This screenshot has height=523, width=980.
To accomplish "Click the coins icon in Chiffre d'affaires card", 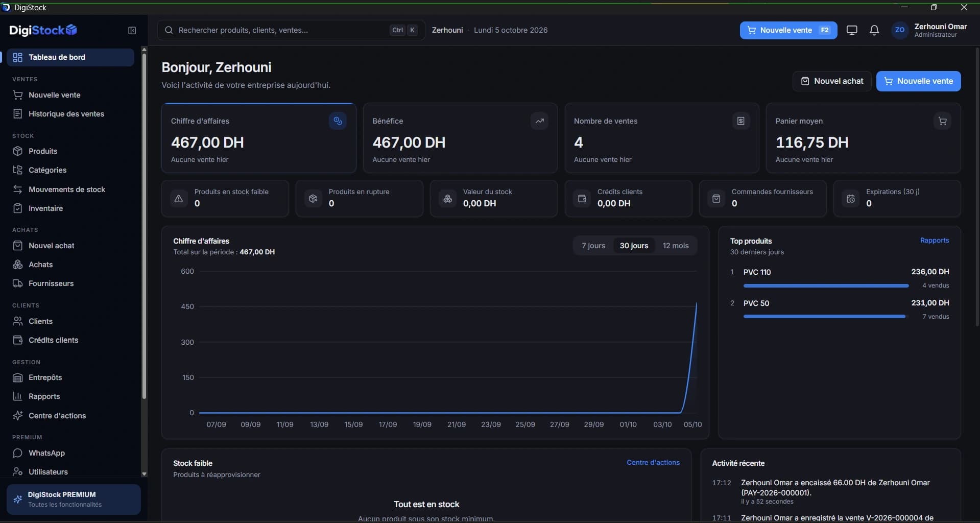I will click(338, 121).
